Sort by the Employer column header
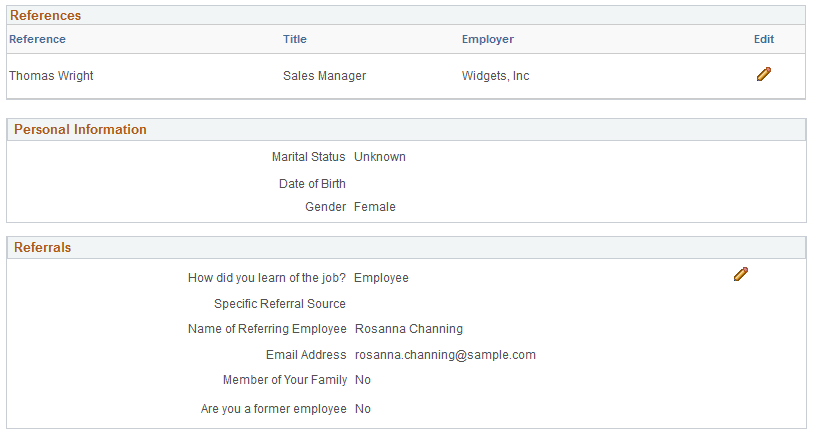Viewport: 813px width, 435px height. 488,39
